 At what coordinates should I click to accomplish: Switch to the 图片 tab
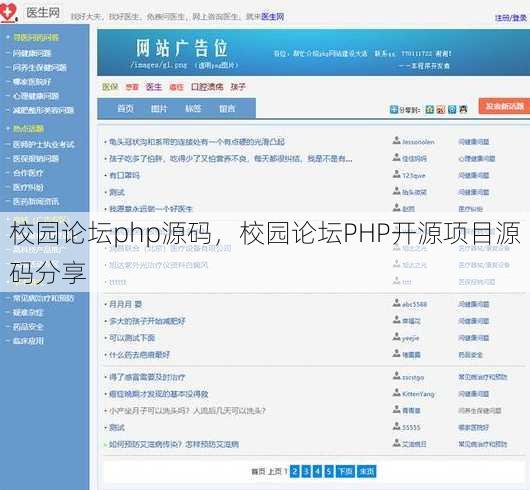point(159,108)
